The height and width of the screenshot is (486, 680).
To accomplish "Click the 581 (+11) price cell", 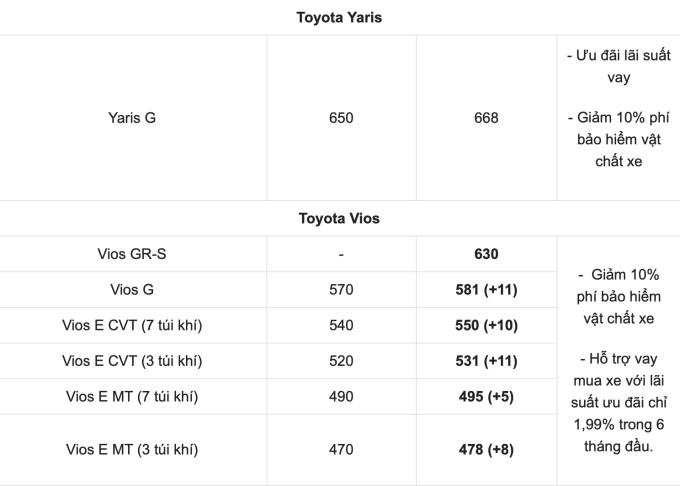I will point(486,290).
